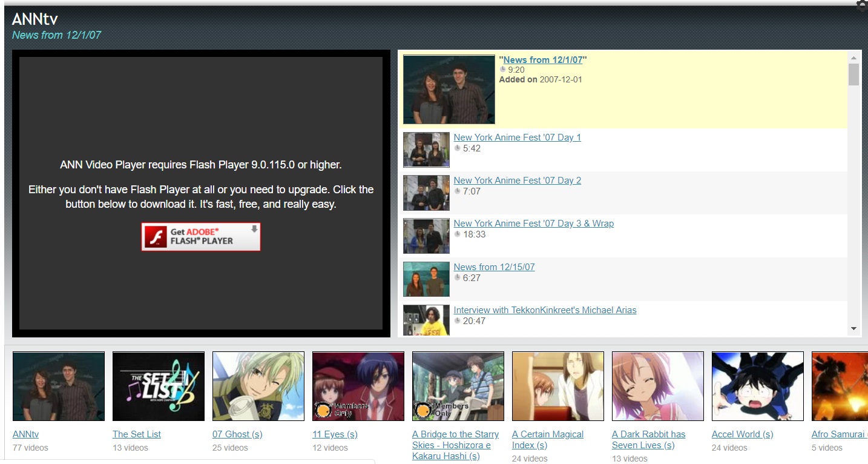Click the 18:33 duration of Day 3 & Wrap
Screen dimensions: 868x464
[x=474, y=234]
